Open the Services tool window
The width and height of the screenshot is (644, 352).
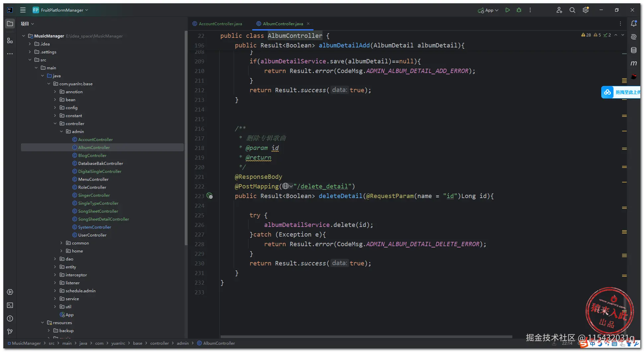[10, 292]
